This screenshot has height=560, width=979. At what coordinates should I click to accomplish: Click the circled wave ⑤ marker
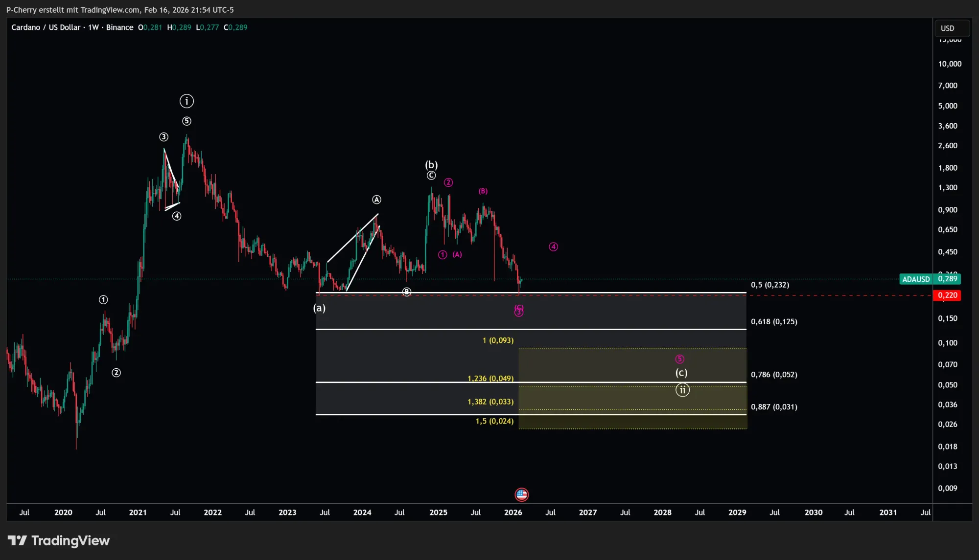click(187, 120)
